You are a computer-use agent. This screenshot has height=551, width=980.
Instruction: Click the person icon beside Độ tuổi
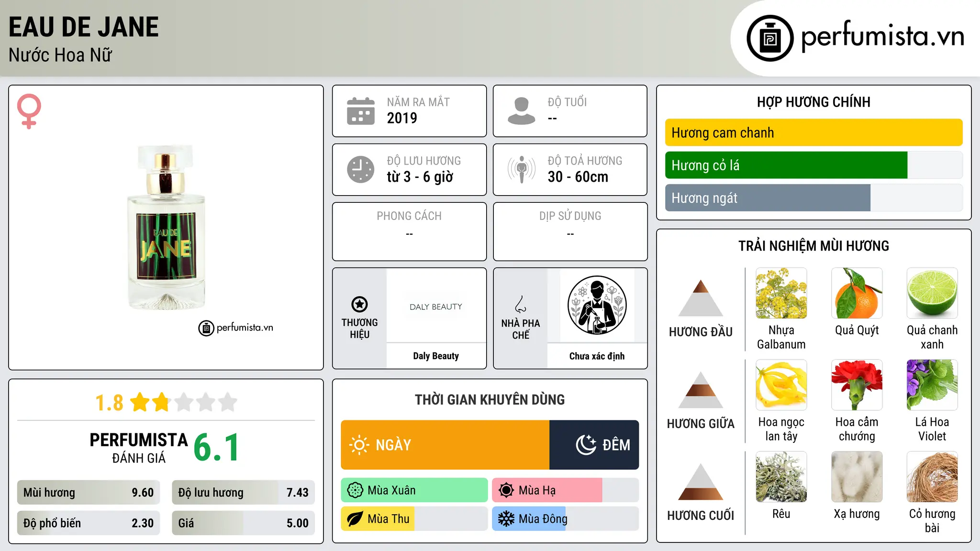click(522, 111)
